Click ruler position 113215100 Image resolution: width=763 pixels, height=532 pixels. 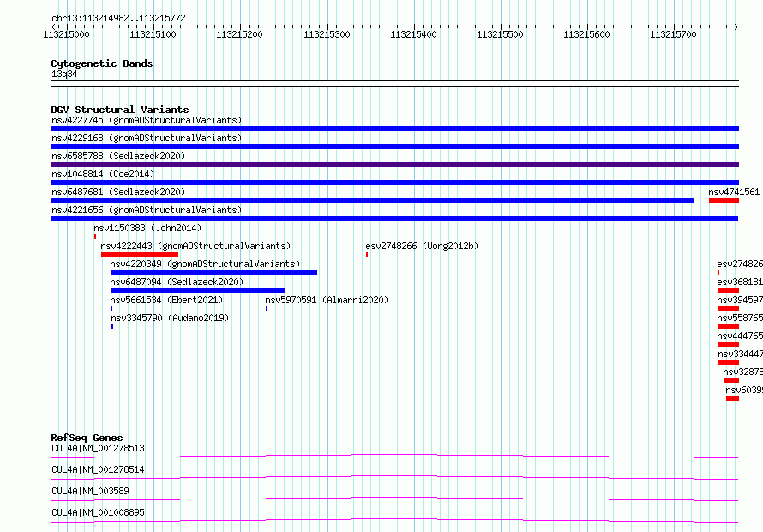153,34
